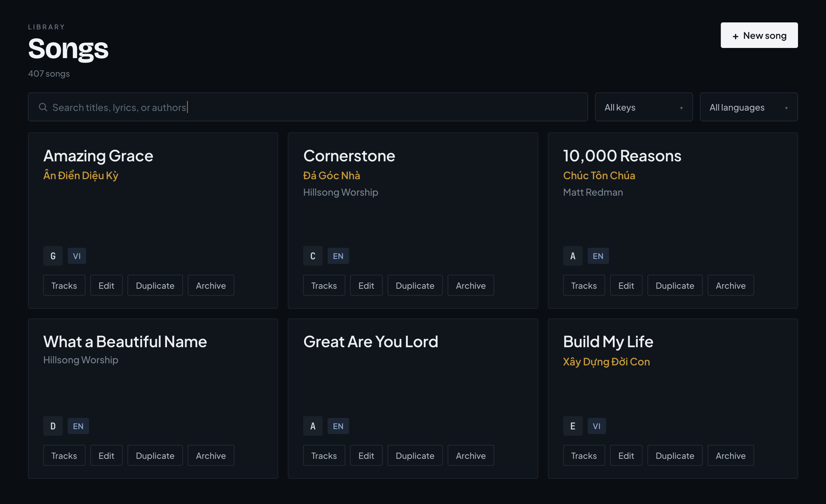Open Tracks for 10,000 Reasons

584,285
